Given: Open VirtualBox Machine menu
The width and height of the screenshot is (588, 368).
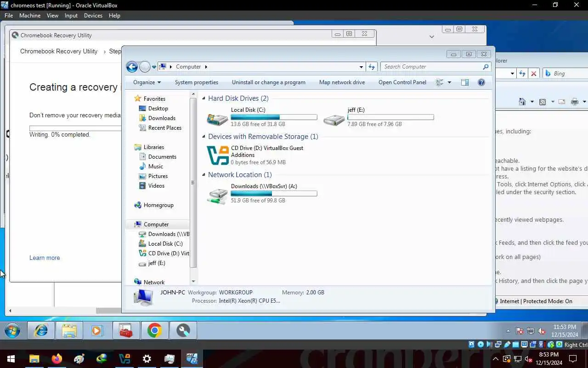Looking at the screenshot, I should pos(30,15).
